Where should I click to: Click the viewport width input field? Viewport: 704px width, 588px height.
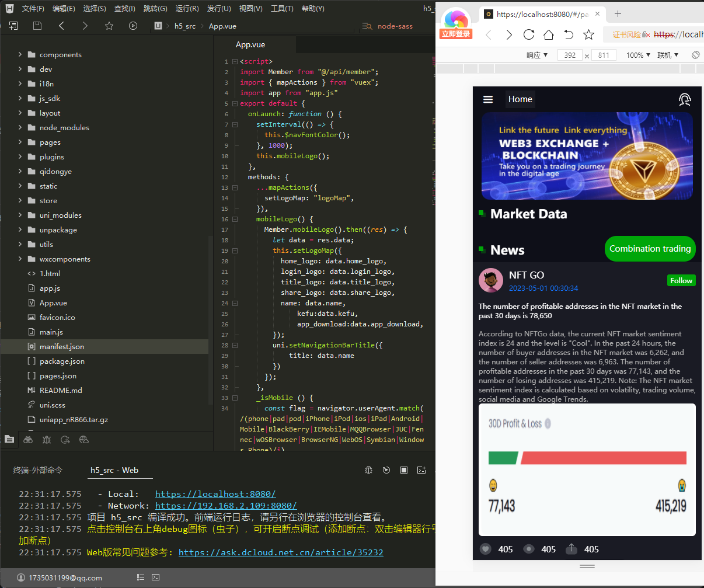(x=570, y=55)
